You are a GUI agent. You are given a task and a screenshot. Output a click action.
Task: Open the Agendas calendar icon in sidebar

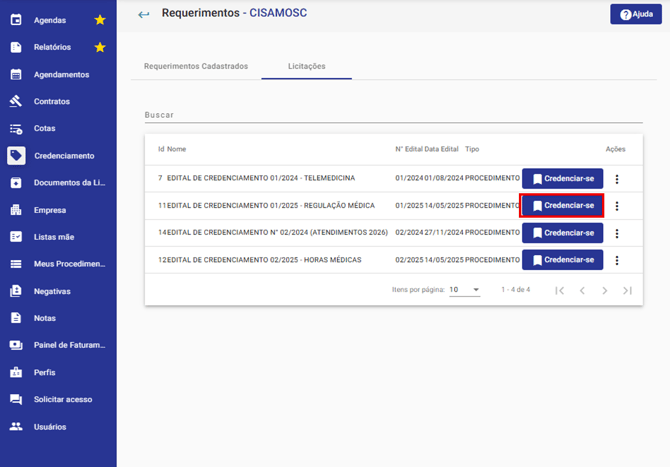[16, 20]
